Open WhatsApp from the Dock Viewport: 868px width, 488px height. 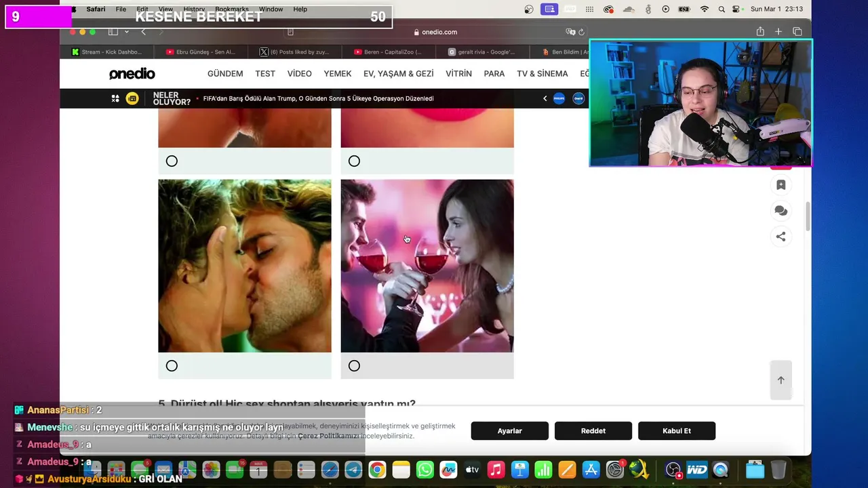pos(425,470)
